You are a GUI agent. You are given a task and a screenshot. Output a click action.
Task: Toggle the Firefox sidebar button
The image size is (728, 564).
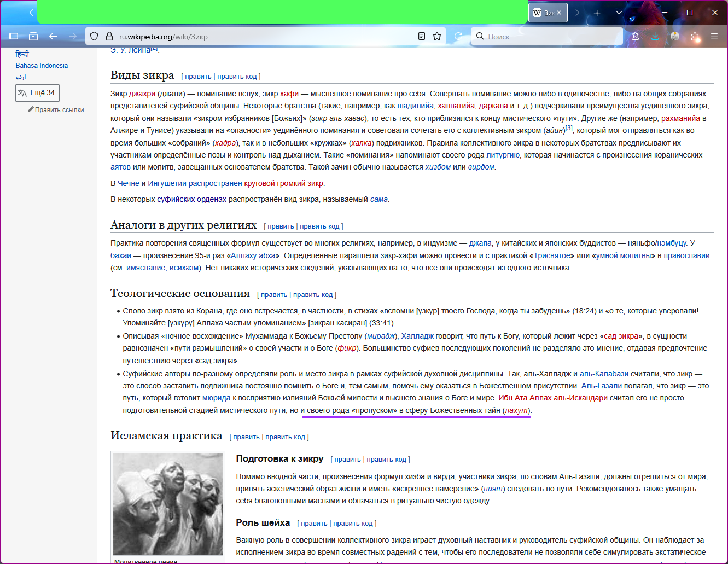[x=14, y=36]
